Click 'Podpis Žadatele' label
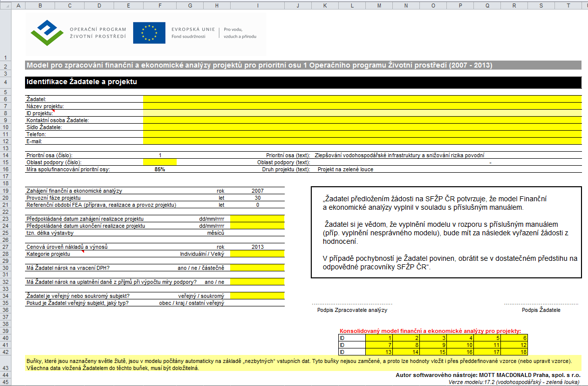Screen dimensions: 588x386 tap(541, 310)
